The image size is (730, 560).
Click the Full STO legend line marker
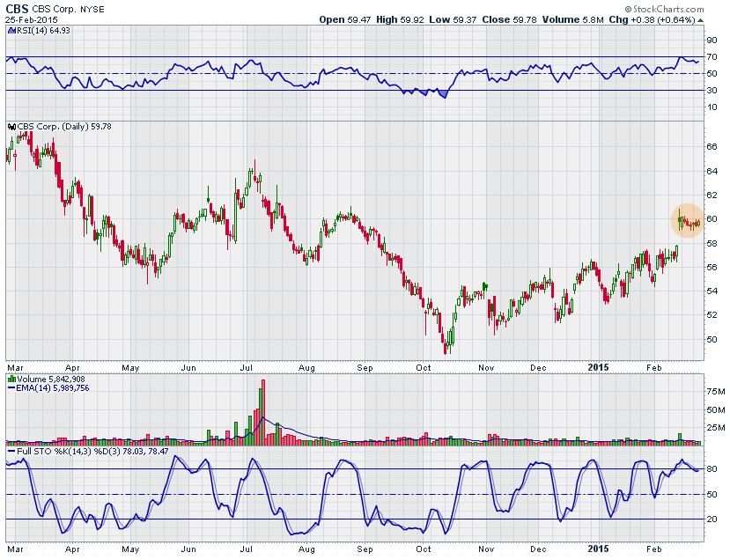(9, 452)
